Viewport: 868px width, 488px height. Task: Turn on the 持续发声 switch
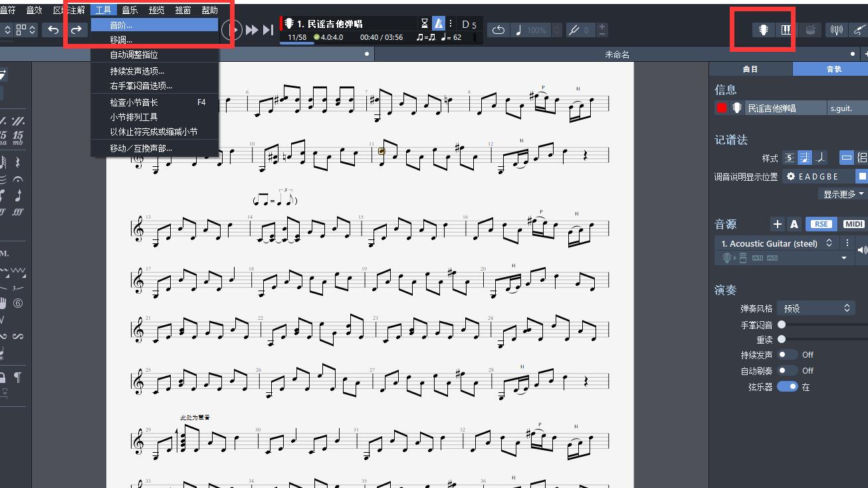pyautogui.click(x=788, y=354)
